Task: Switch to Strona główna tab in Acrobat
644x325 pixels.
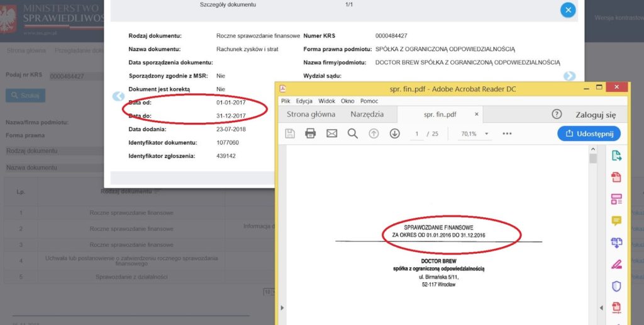Action: click(x=311, y=115)
